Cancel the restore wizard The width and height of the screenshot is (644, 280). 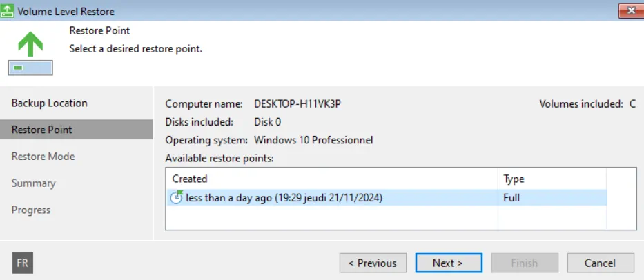click(x=601, y=263)
